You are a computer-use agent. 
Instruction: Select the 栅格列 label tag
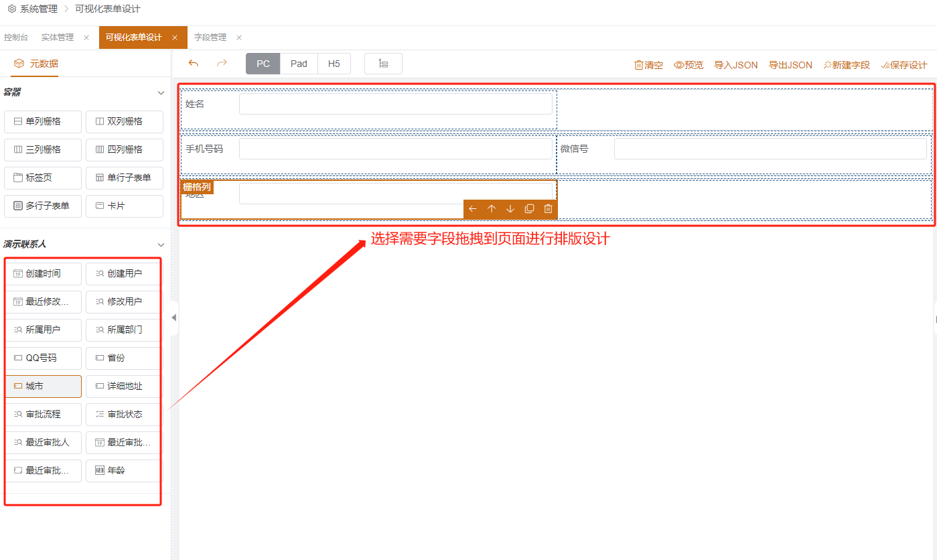[197, 187]
